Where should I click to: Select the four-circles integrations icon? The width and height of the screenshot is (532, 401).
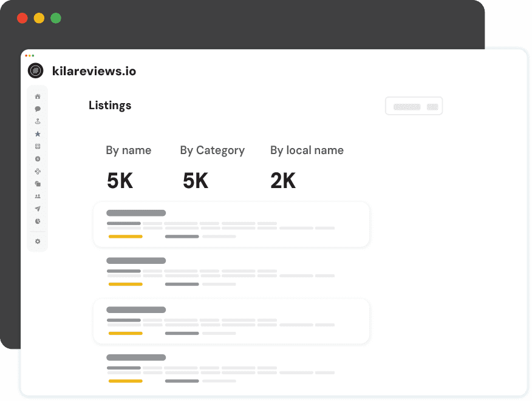(x=38, y=171)
